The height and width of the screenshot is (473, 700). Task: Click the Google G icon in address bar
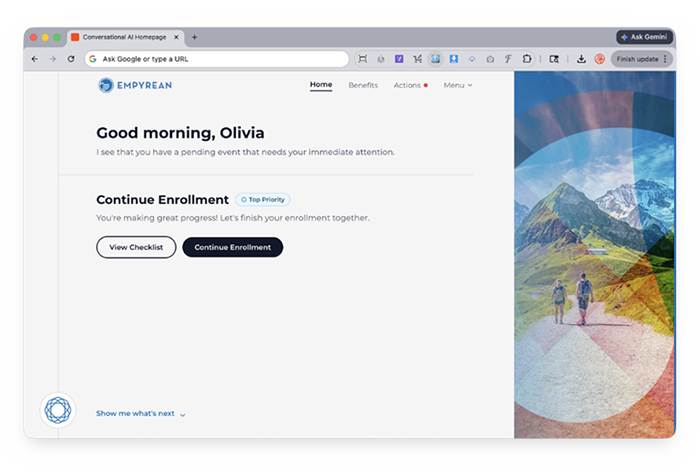click(x=92, y=59)
